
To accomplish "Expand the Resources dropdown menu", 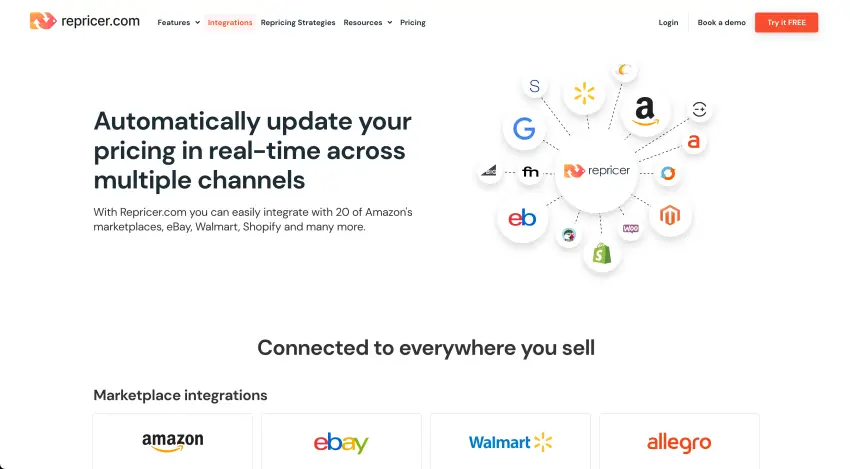I will click(367, 22).
